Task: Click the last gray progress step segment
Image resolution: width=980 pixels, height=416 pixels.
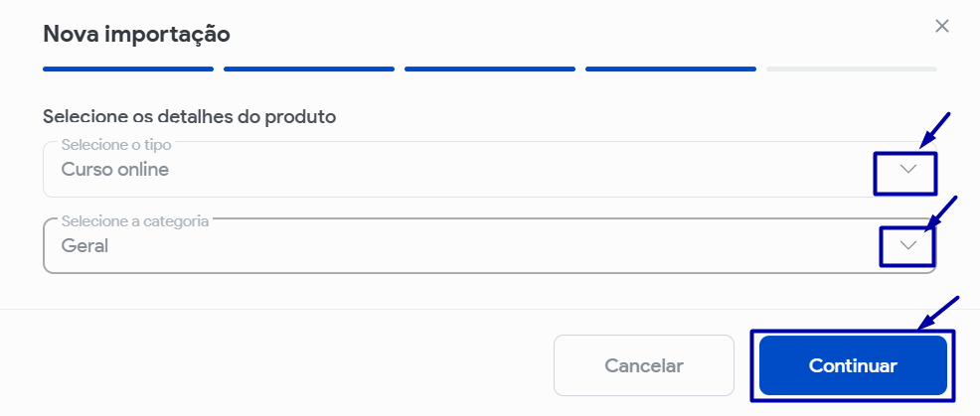Action: click(851, 69)
